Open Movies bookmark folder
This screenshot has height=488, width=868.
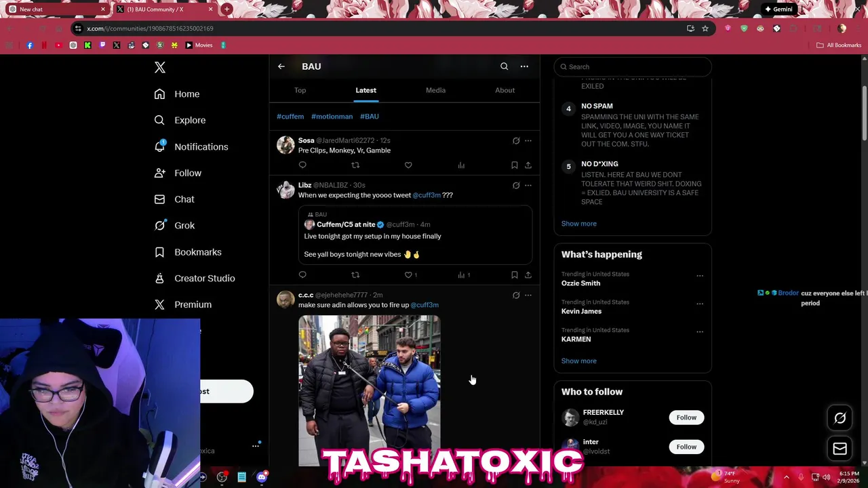click(x=199, y=45)
